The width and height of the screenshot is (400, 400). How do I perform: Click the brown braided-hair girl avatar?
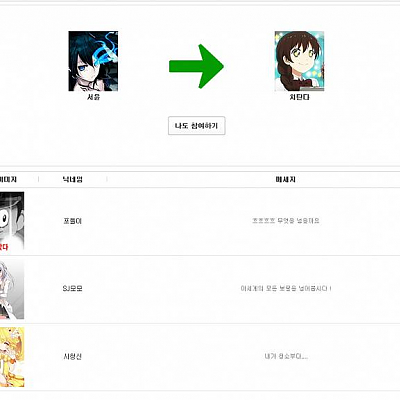(299, 61)
